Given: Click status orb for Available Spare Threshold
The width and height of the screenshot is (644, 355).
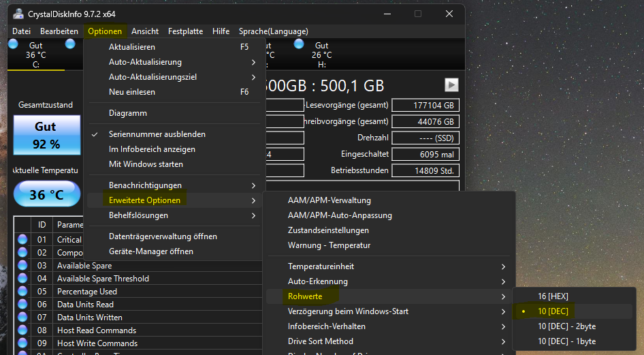Looking at the screenshot, I should point(22,278).
